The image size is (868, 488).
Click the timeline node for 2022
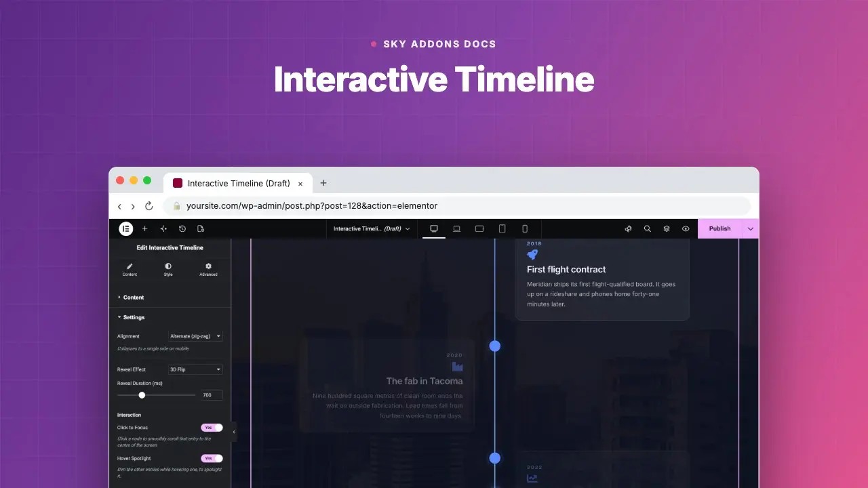click(x=495, y=458)
